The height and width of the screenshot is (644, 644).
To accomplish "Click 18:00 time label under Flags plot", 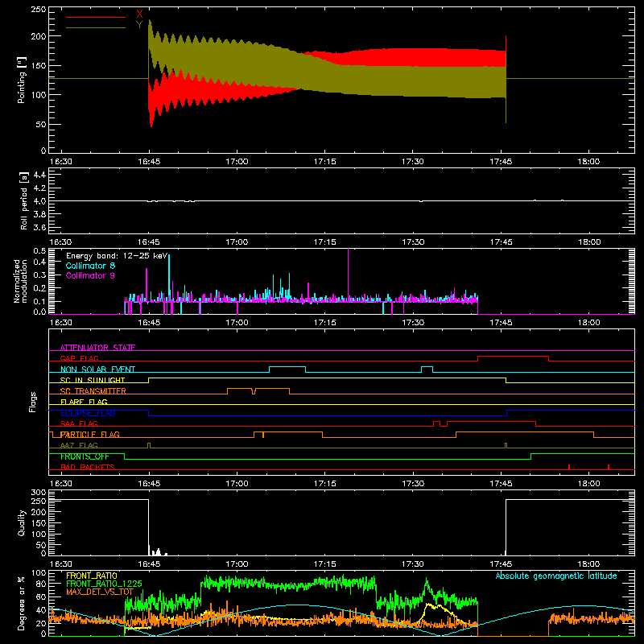I will click(588, 484).
